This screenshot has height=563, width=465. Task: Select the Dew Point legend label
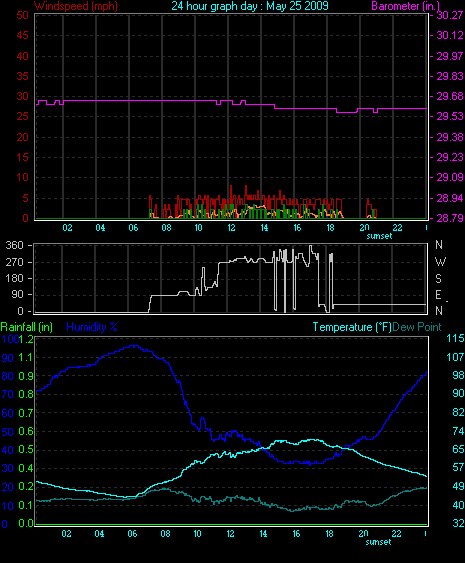pos(417,327)
